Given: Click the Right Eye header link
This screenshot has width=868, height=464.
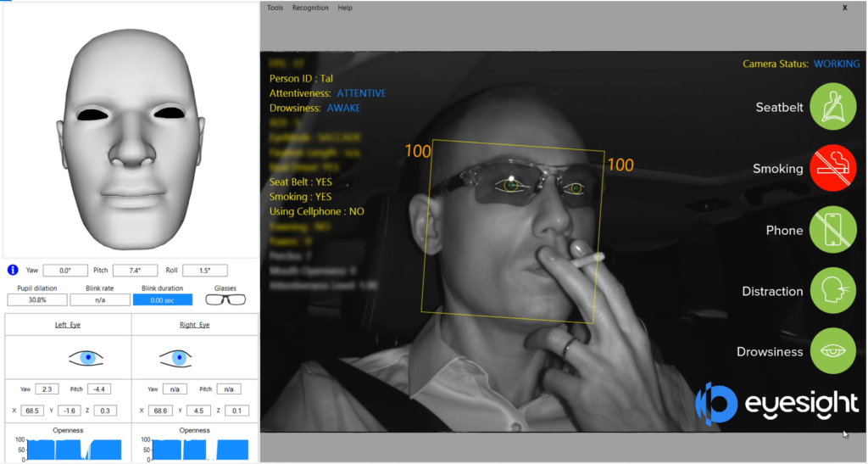Looking at the screenshot, I should [194, 325].
